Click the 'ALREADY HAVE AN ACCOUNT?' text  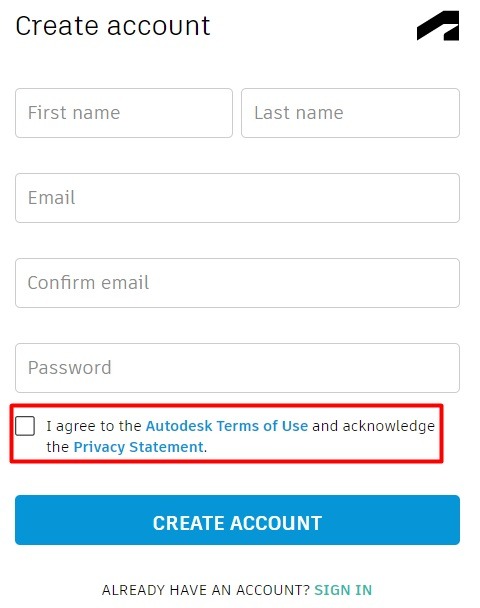[205, 590]
